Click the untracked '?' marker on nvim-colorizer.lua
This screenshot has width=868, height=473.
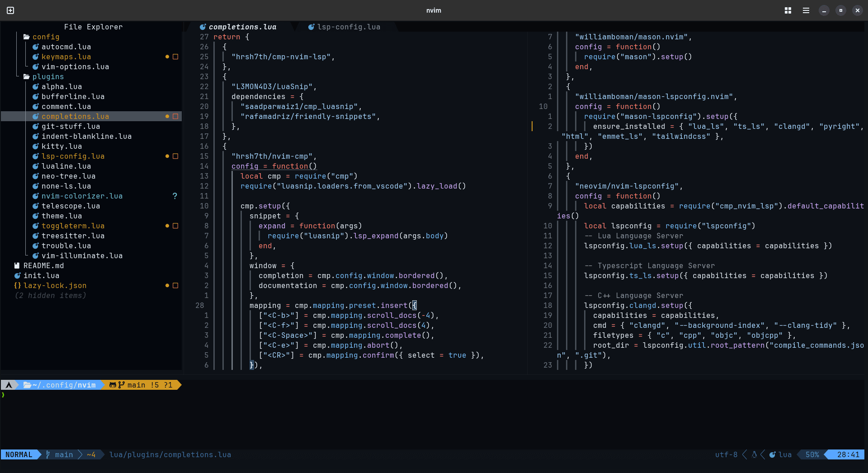pos(175,196)
